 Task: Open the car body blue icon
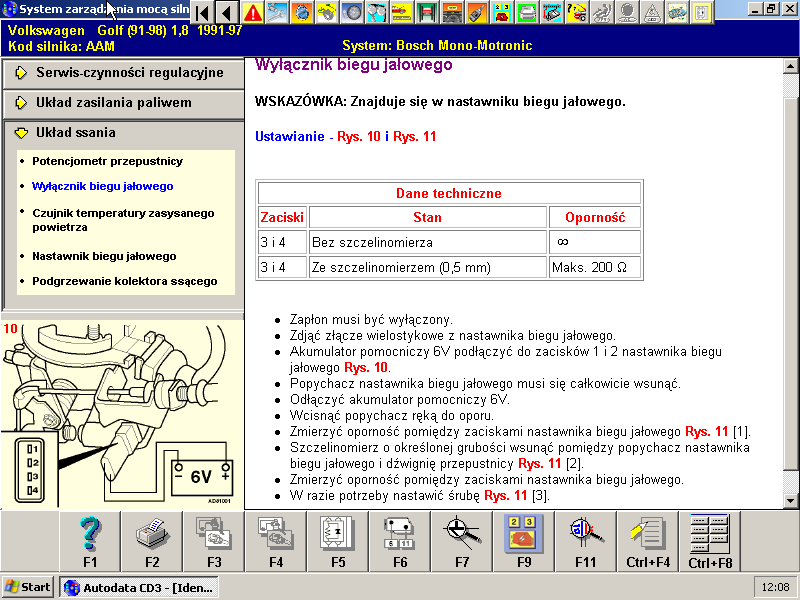pos(677,12)
